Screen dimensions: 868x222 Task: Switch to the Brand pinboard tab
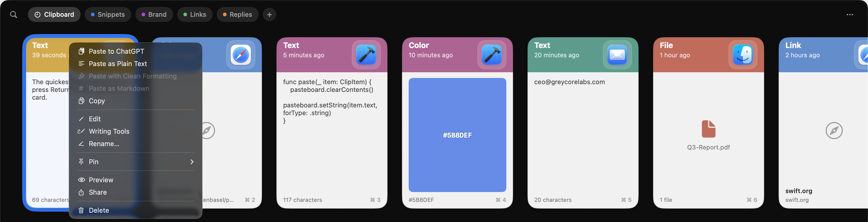click(x=154, y=14)
